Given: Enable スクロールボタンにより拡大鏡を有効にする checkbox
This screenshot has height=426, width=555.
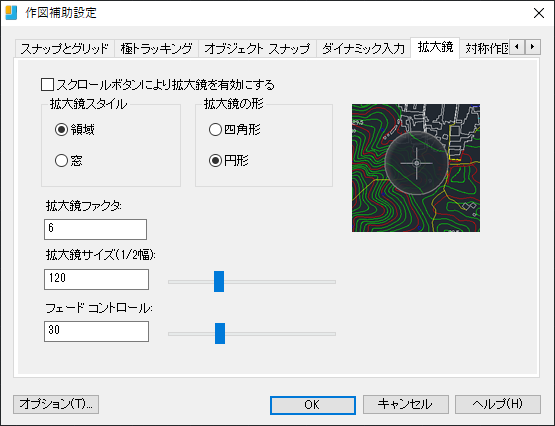Looking at the screenshot, I should pos(47,85).
